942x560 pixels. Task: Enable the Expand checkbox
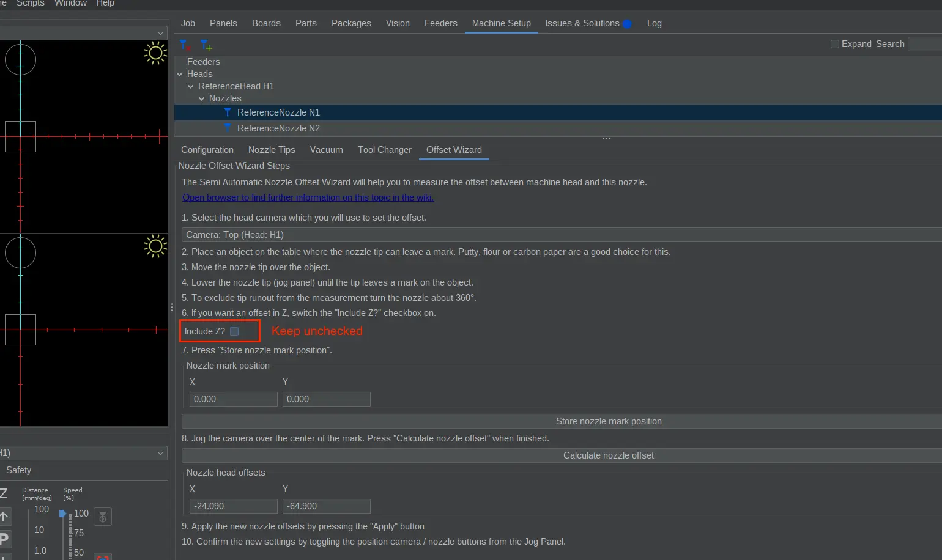click(834, 44)
